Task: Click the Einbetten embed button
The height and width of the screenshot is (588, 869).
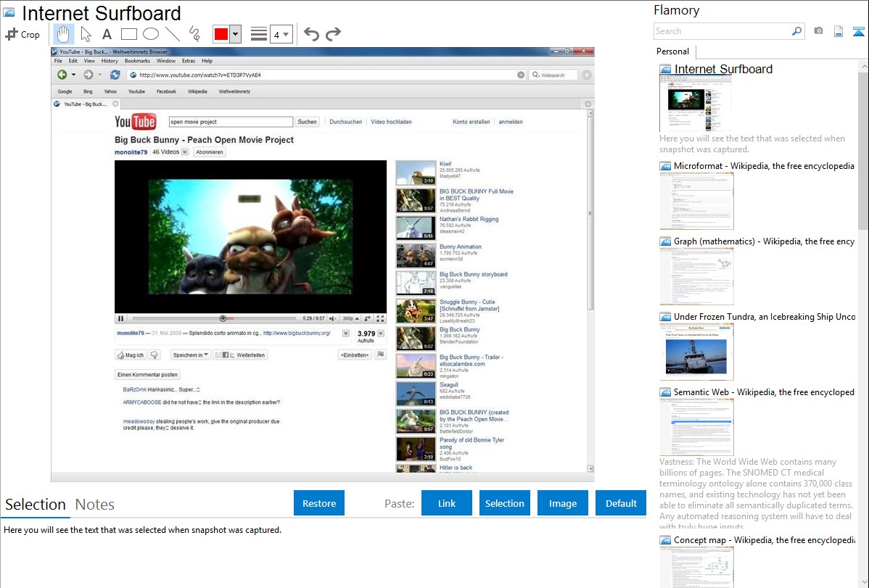Action: click(x=355, y=355)
